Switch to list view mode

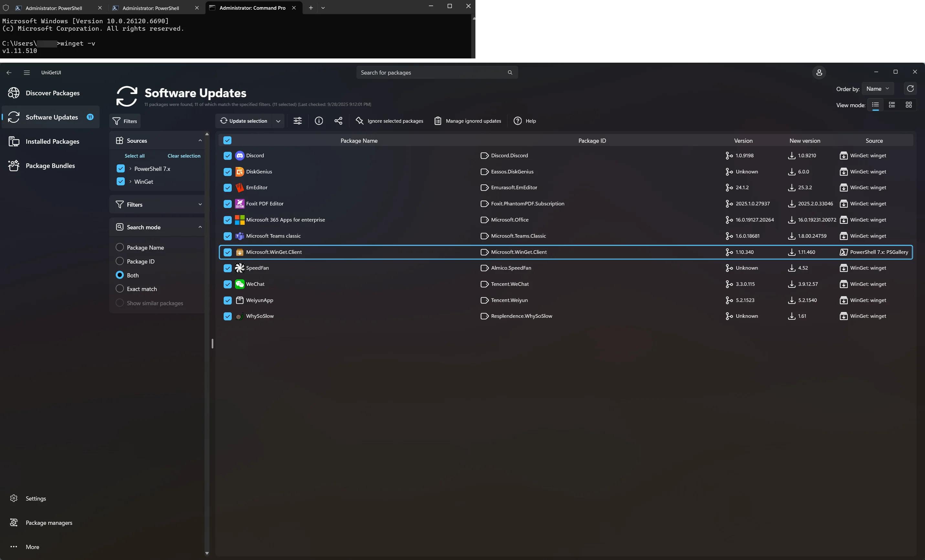tap(875, 105)
